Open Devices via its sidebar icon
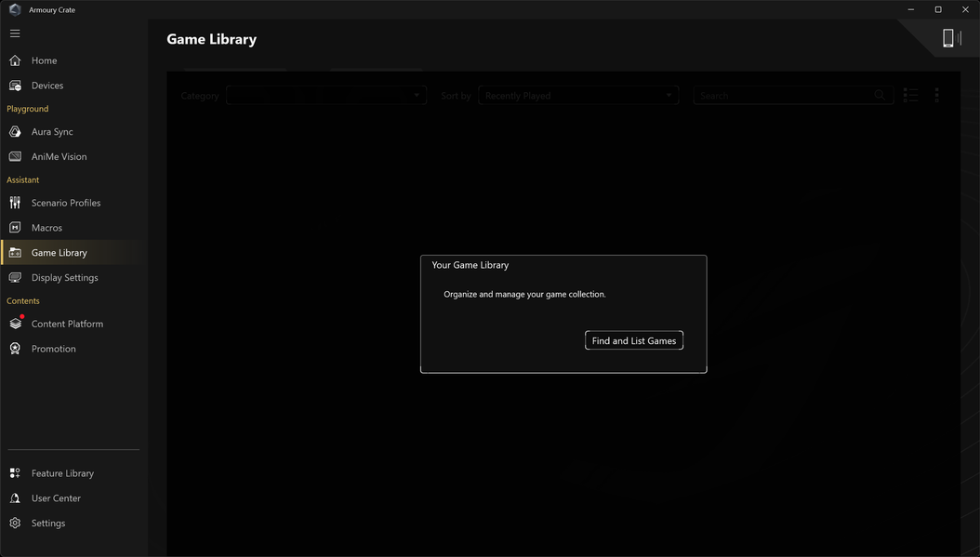This screenshot has width=980, height=557. (x=15, y=86)
